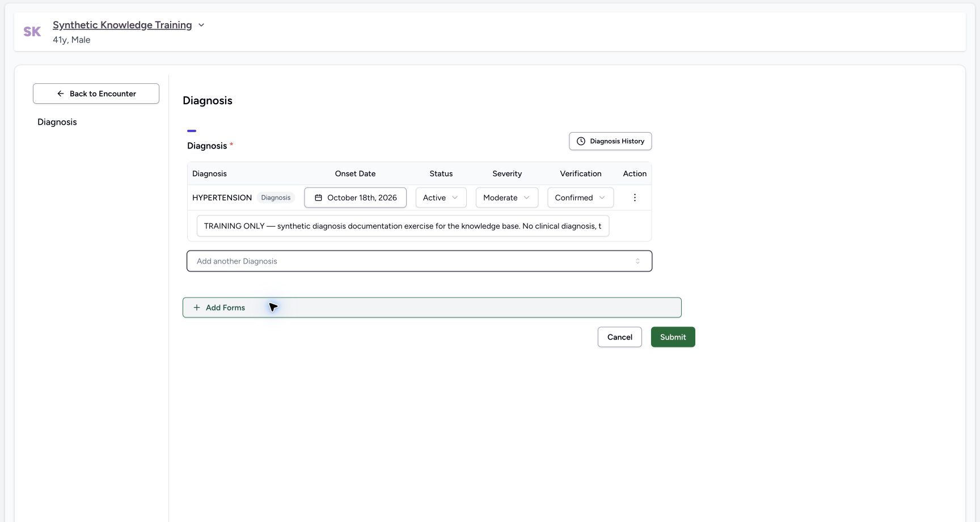980x522 pixels.
Task: Open the three-dot action menu for HYPERTENSION
Action: tap(635, 198)
